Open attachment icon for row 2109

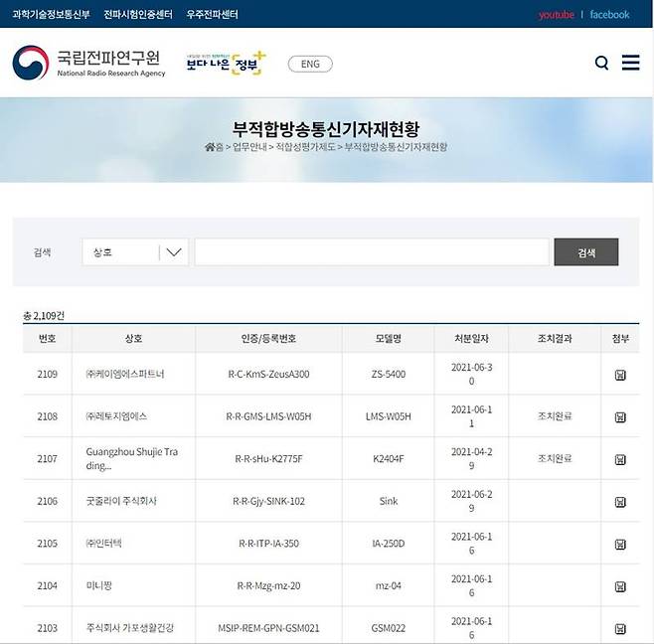click(x=620, y=375)
